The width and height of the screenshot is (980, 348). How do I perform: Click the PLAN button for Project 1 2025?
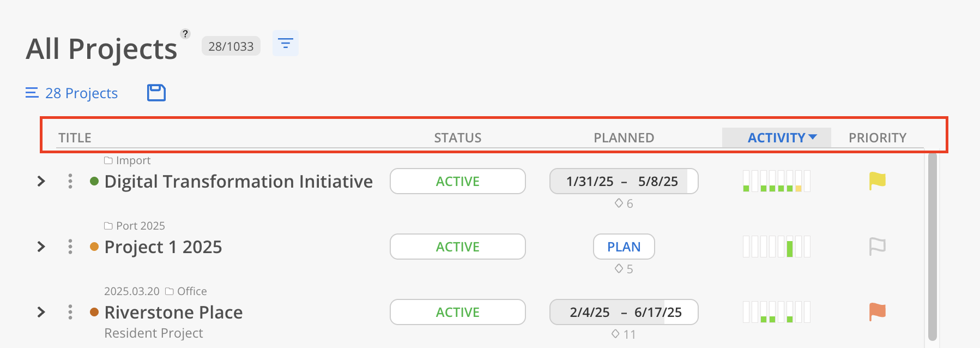(x=624, y=247)
